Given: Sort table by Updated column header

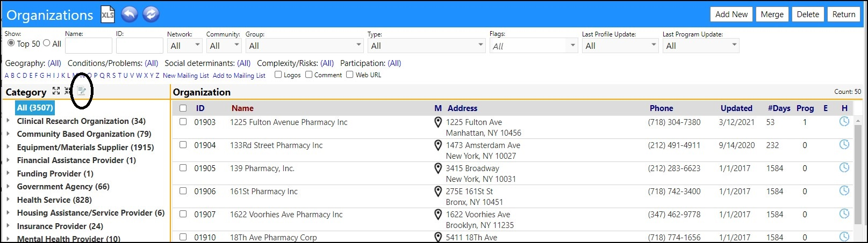Looking at the screenshot, I should [x=736, y=108].
